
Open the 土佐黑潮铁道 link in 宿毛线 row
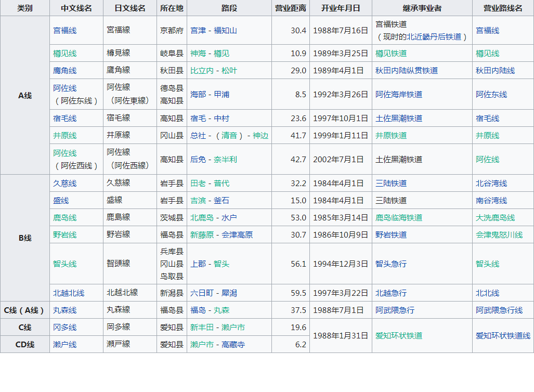[399, 119]
